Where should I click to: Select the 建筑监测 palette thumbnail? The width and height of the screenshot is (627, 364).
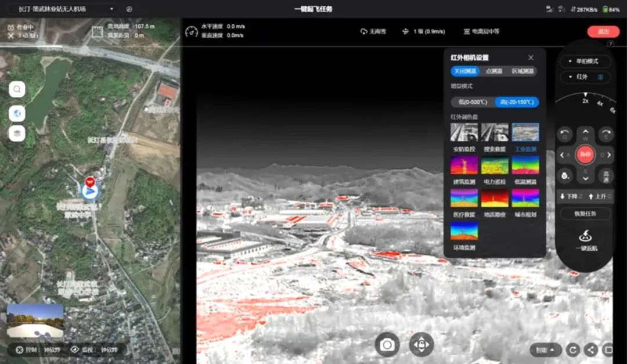pos(464,165)
